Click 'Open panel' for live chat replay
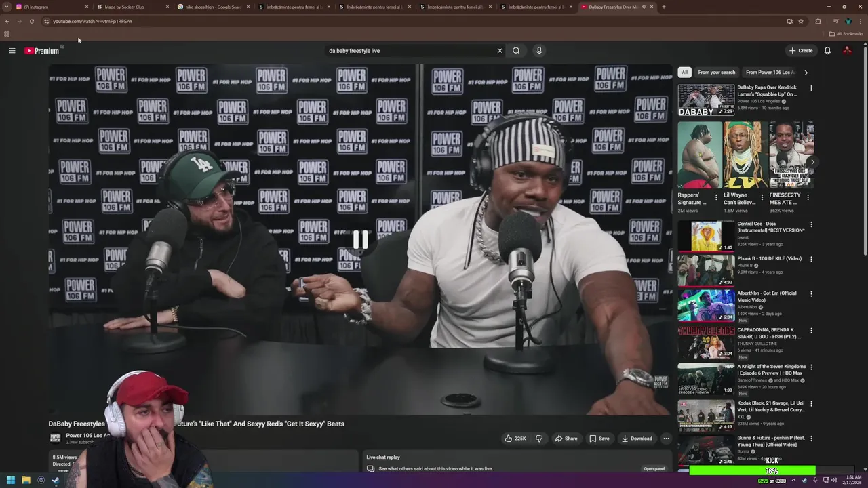The width and height of the screenshot is (868, 488). (x=654, y=468)
